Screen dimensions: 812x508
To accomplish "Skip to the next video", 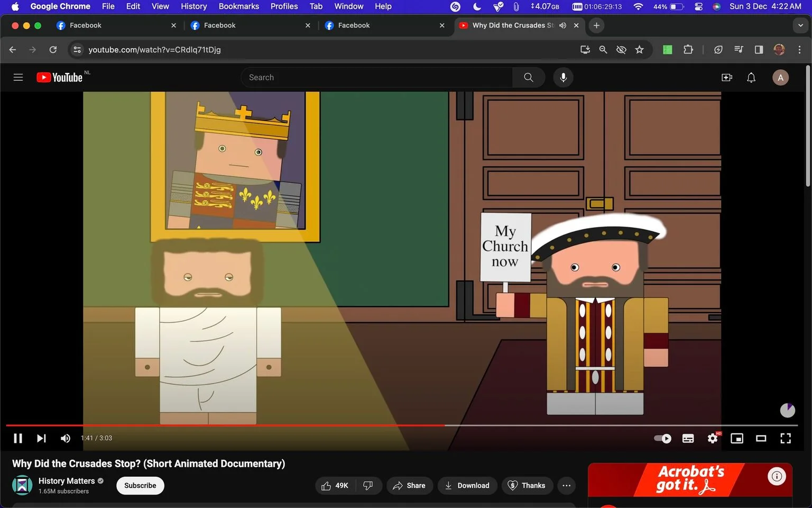I will [x=41, y=438].
